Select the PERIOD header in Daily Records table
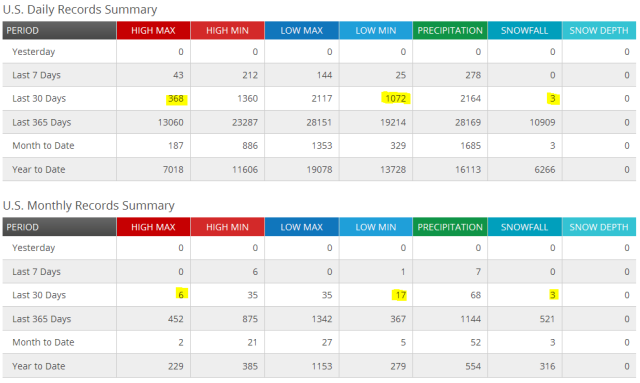 pyautogui.click(x=59, y=31)
